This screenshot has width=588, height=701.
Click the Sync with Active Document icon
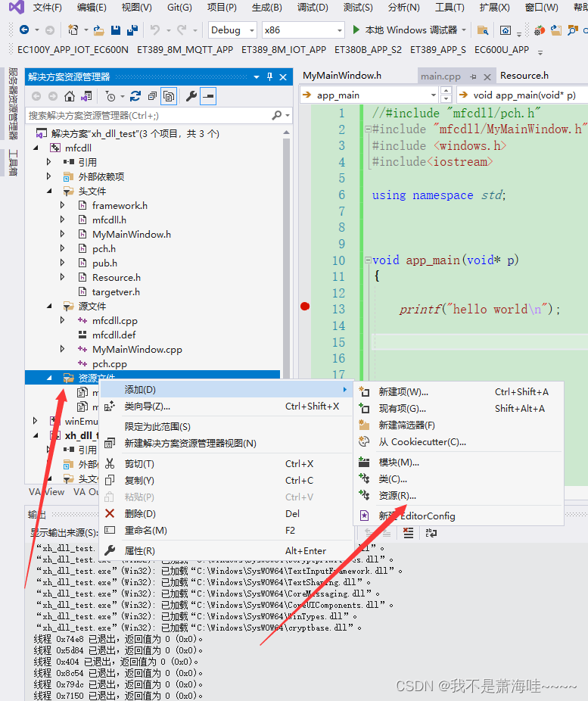(135, 96)
